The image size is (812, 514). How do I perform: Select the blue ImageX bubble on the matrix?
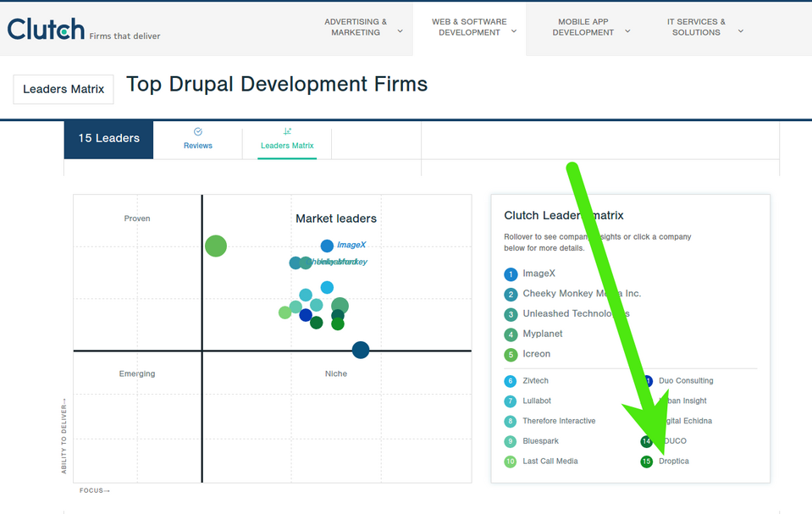(x=327, y=246)
